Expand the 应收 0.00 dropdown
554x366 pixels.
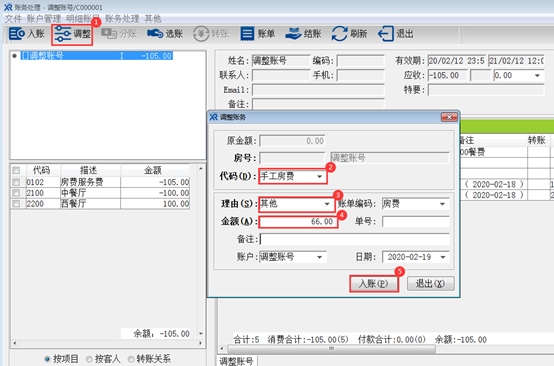(537, 75)
